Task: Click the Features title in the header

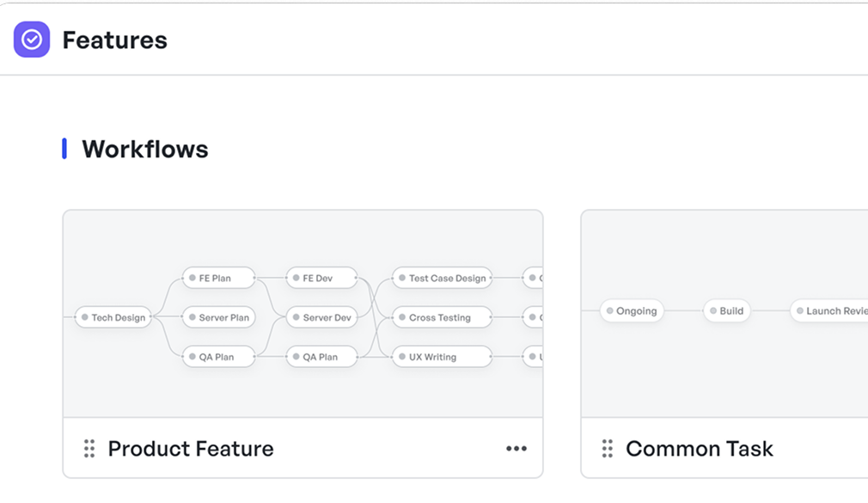Action: click(114, 40)
